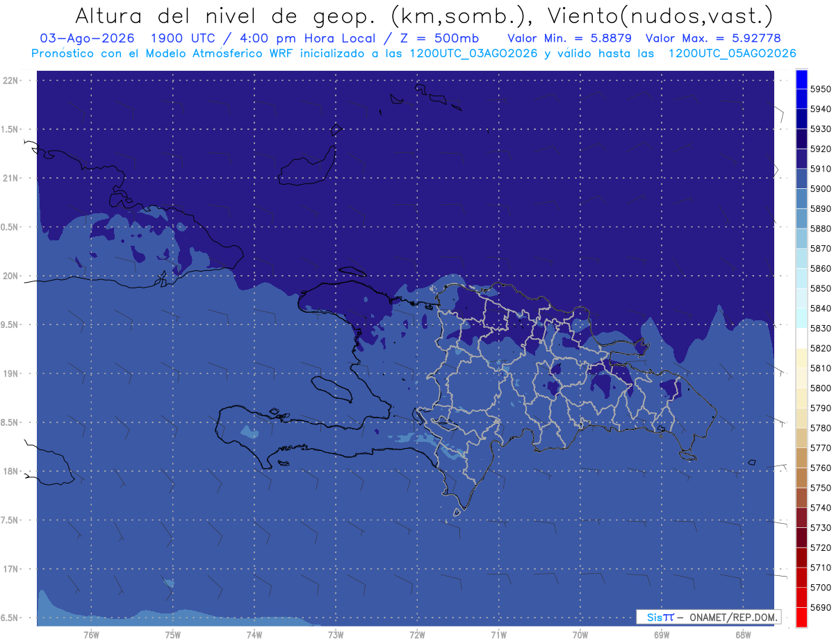Click the 'Valor Min. = 5.8879' value
This screenshot has width=834, height=644.
[569, 38]
